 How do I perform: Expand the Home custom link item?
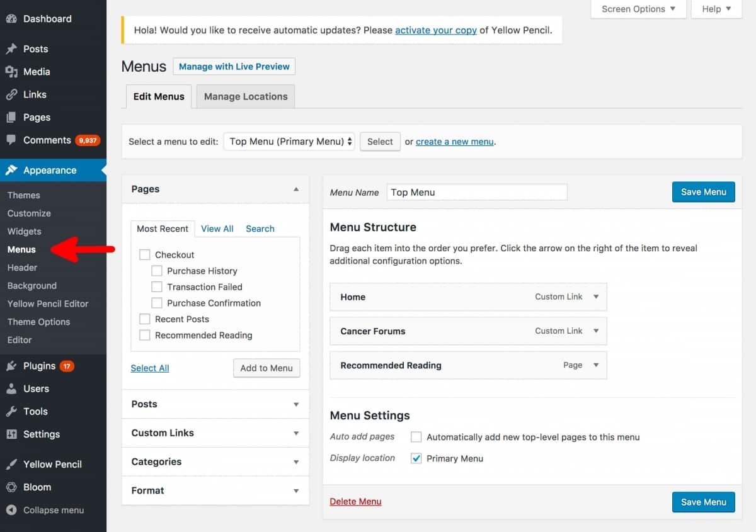pyautogui.click(x=595, y=297)
